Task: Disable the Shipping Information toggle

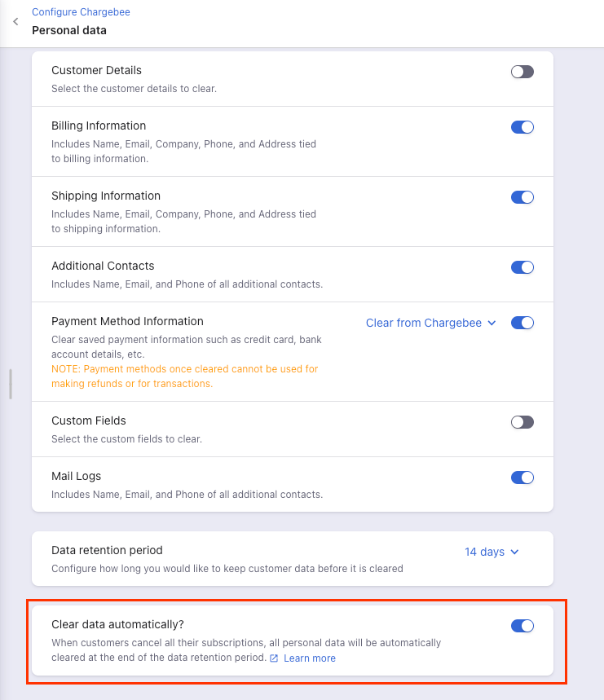Action: click(522, 197)
